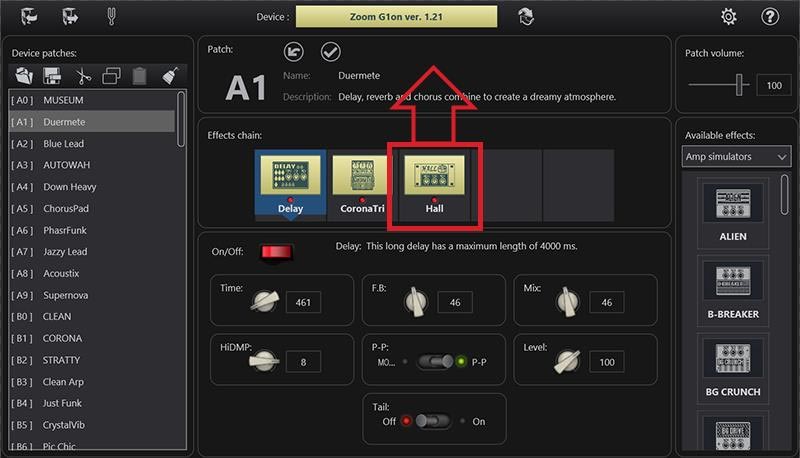
Task: Expand the Amp simulators dropdown
Action: (736, 157)
